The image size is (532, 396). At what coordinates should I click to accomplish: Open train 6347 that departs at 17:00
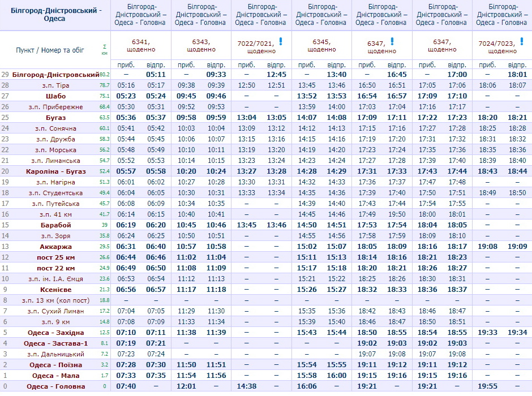coord(442,42)
